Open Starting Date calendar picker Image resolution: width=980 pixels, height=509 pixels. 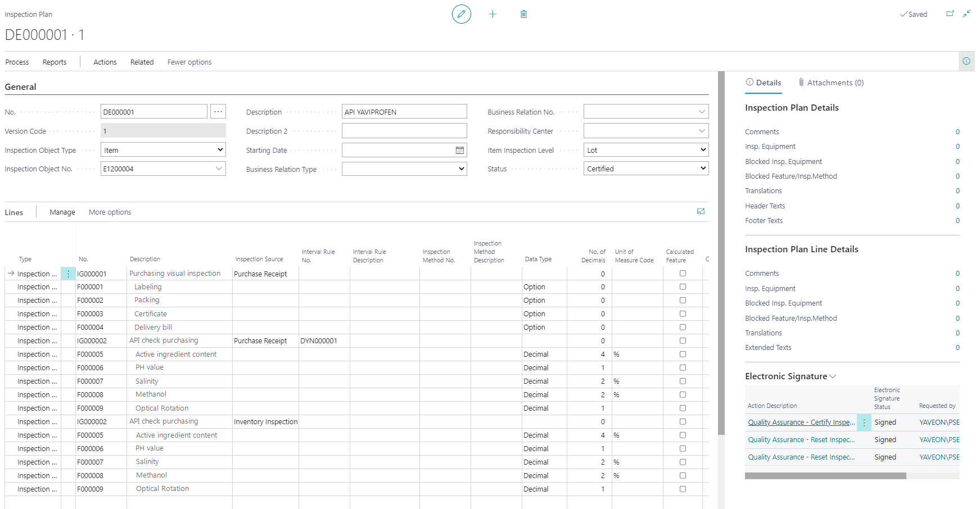tap(459, 151)
